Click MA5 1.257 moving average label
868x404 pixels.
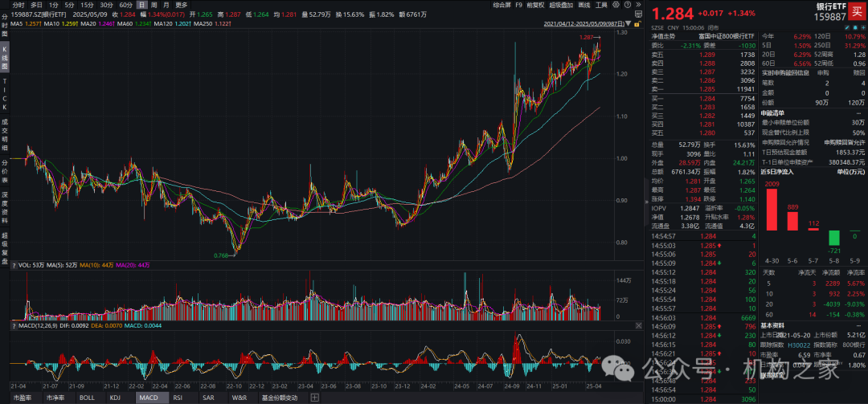pos(27,23)
